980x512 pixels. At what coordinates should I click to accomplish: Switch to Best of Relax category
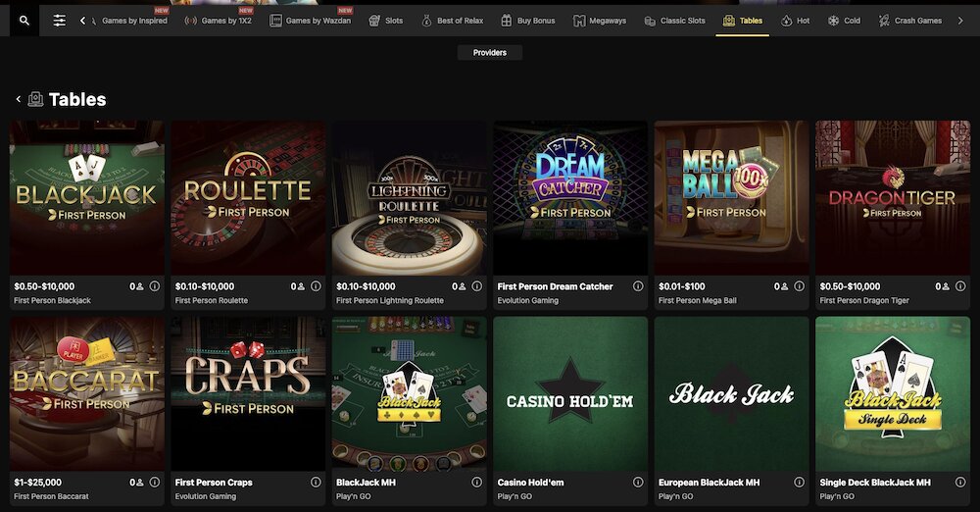[x=453, y=21]
